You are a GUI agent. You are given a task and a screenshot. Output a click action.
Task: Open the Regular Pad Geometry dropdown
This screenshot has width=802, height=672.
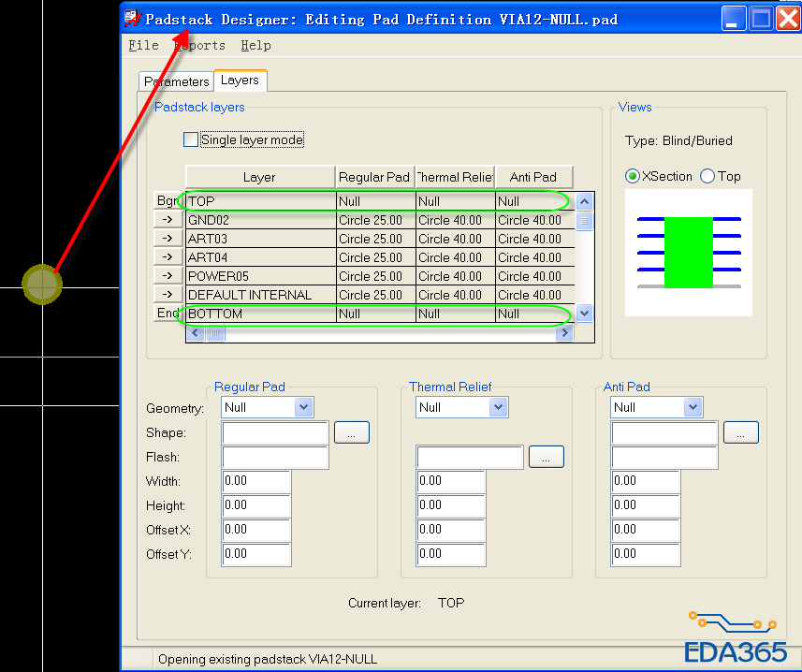tap(303, 407)
